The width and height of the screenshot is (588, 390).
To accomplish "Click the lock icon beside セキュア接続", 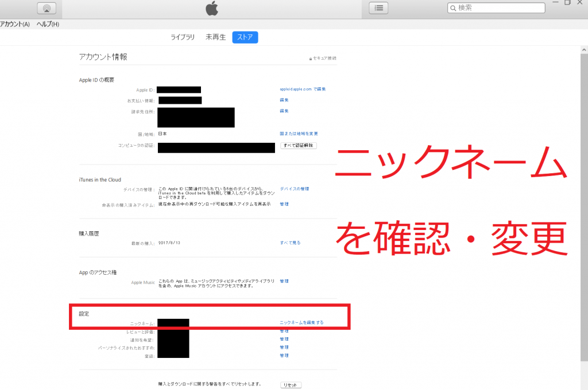I will pos(311,58).
